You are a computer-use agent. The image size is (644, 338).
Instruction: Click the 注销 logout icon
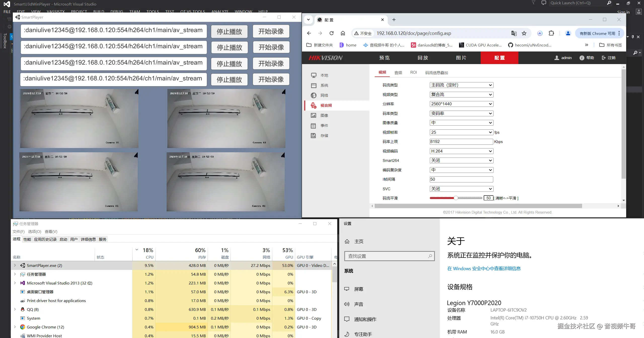click(604, 58)
